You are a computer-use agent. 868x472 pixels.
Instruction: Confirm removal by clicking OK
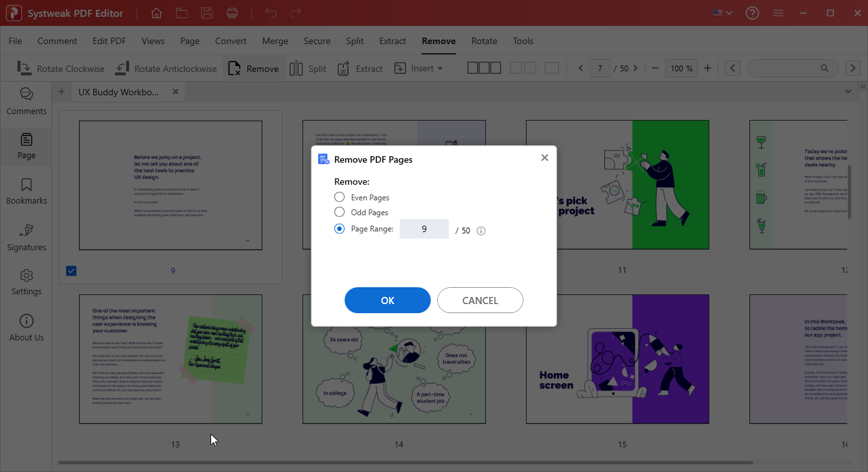(x=387, y=300)
